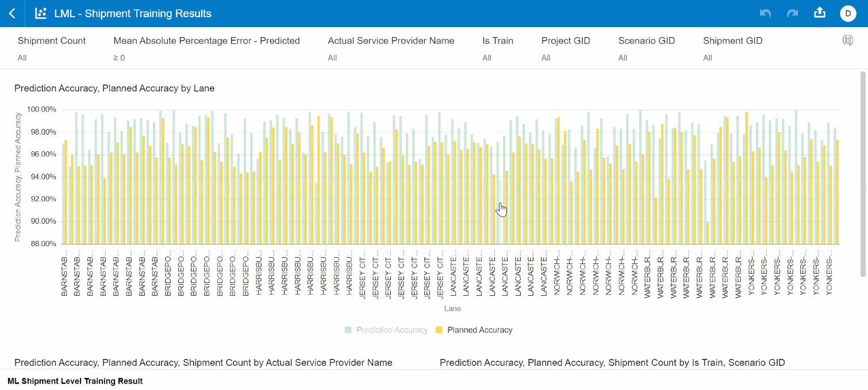
Task: Toggle Planned Accuracy legend series
Action: point(474,330)
